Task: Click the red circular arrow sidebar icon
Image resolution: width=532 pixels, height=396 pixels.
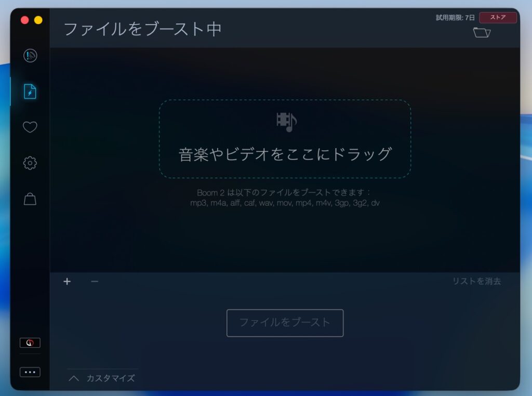Action: point(30,343)
